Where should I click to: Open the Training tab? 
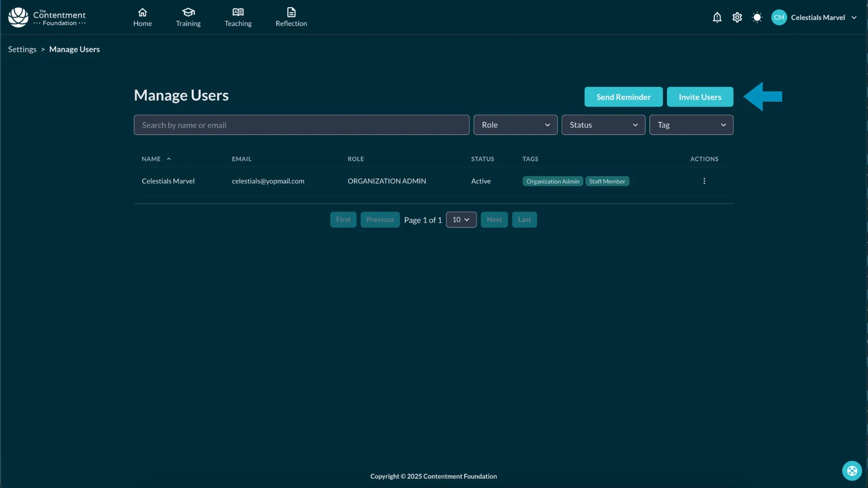click(x=188, y=18)
